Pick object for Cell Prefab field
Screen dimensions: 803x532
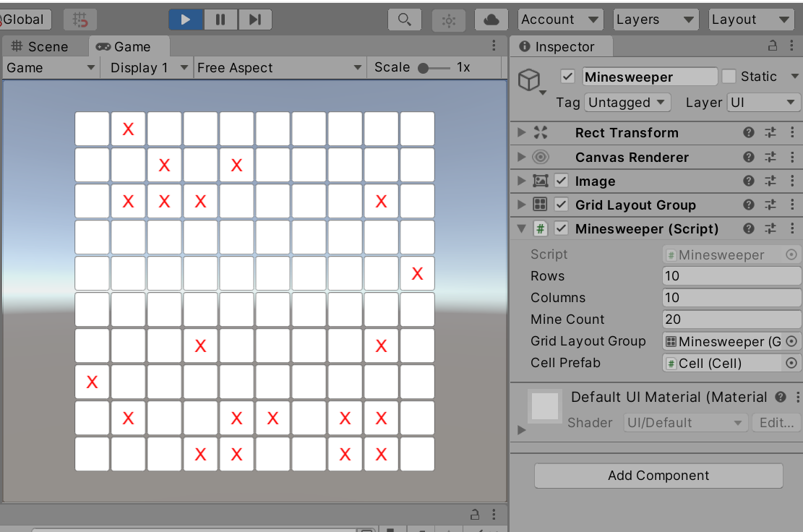click(x=791, y=363)
